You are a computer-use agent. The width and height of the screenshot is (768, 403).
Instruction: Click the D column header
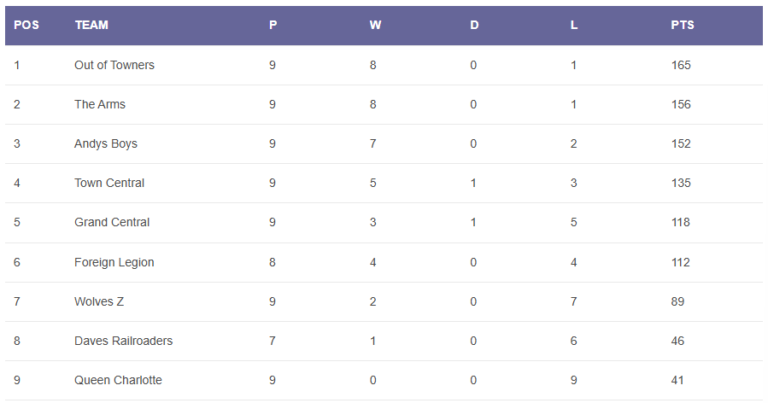[x=474, y=25]
